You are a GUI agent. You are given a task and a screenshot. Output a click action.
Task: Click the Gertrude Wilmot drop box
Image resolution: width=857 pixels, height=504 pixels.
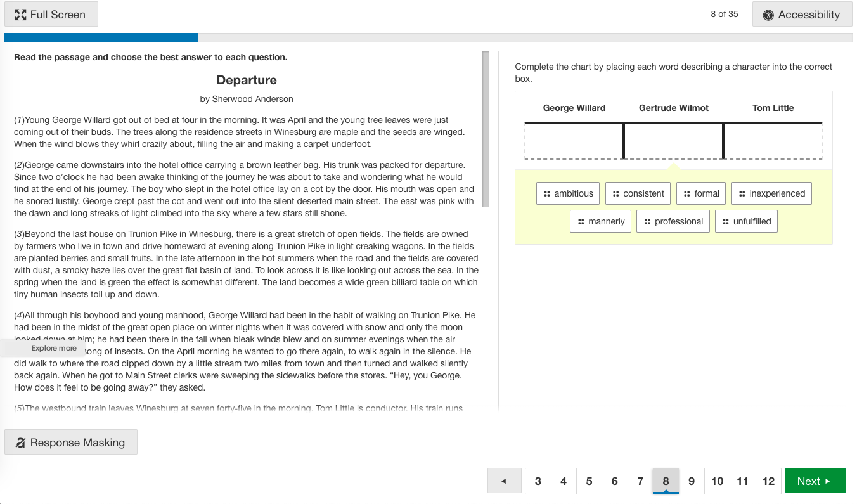coord(674,141)
